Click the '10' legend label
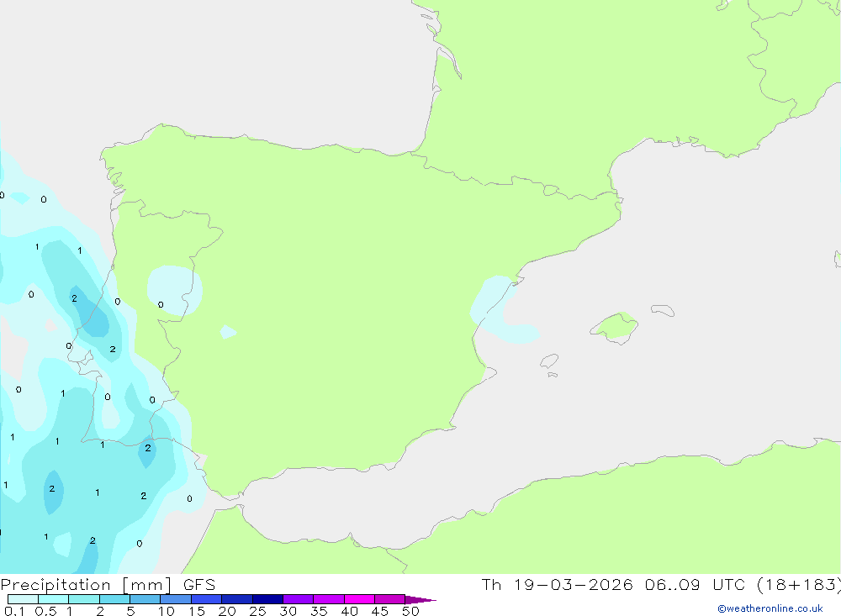This screenshot has width=841, height=616. click(167, 611)
